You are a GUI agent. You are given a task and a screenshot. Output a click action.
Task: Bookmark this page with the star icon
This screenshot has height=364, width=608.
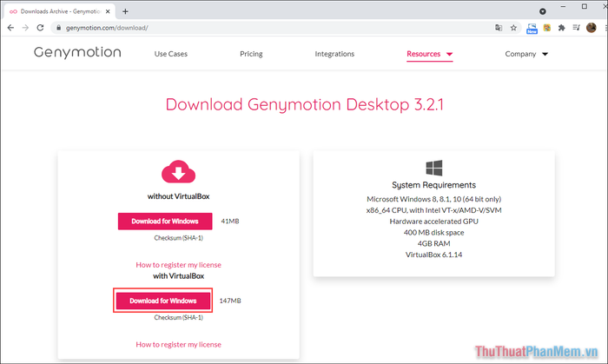[x=513, y=28]
